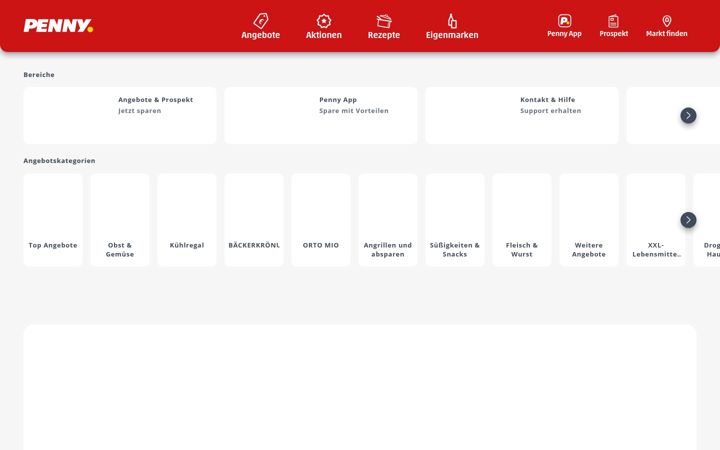The image size is (720, 450).
Task: Open the Kontakt & Hilfe card
Action: (x=522, y=115)
